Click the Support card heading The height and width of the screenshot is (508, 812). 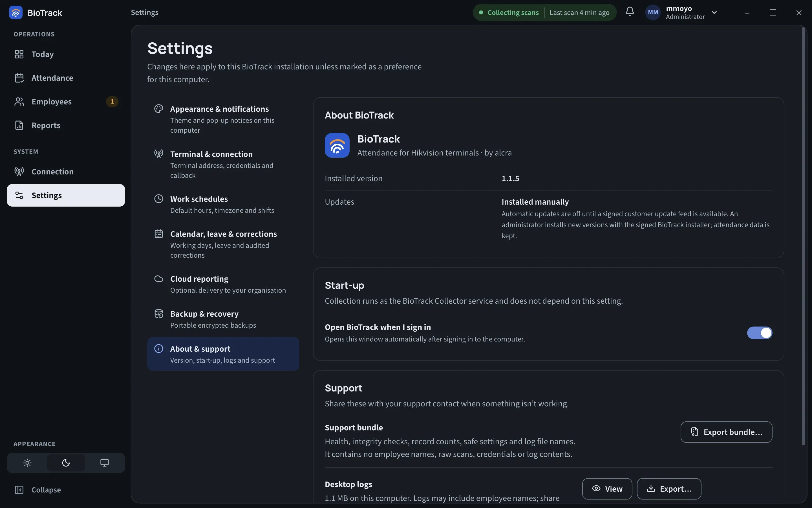(x=343, y=388)
